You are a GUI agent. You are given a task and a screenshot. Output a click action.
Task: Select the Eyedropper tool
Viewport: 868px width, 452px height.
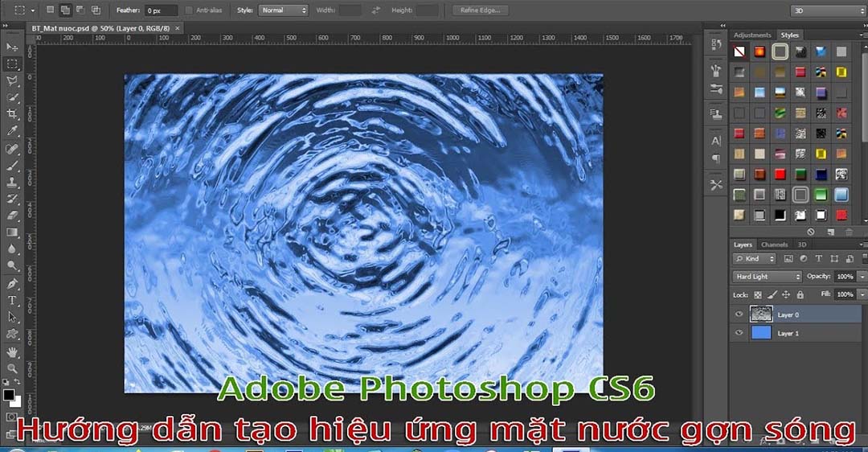[x=11, y=131]
